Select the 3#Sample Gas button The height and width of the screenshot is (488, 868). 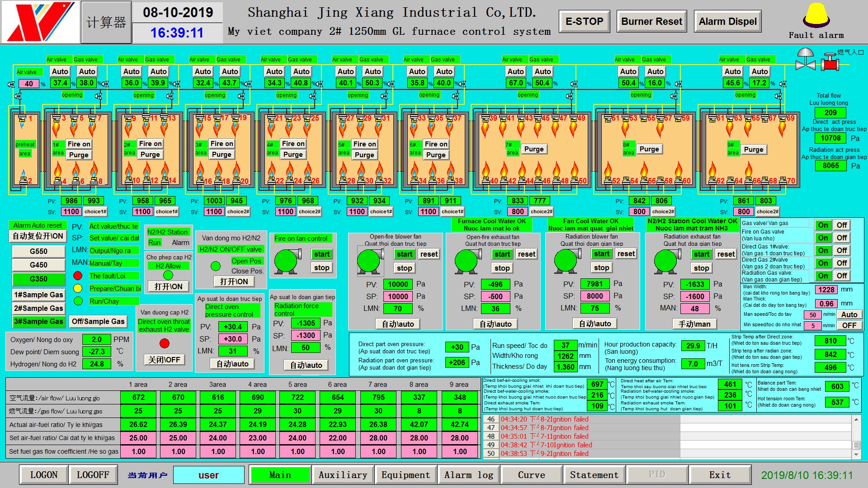point(38,322)
